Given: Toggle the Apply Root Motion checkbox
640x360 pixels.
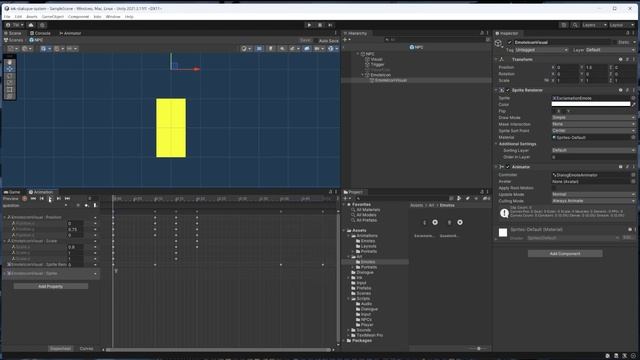Looking at the screenshot, I should [554, 188].
